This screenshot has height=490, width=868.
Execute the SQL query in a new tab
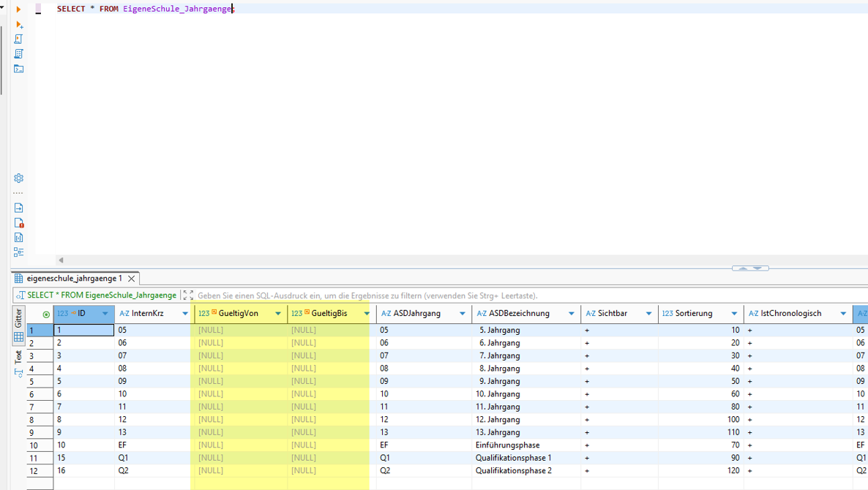(19, 25)
